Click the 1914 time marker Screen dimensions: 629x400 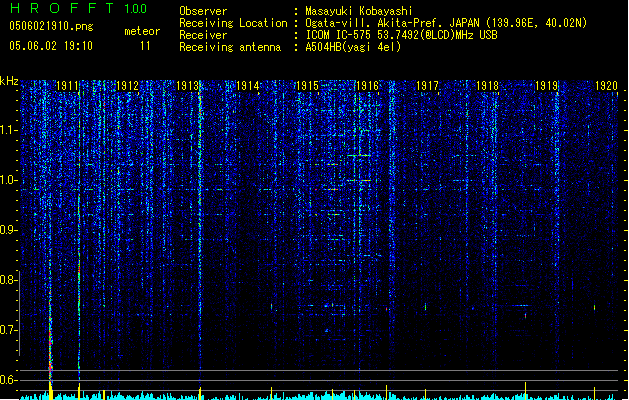point(248,86)
